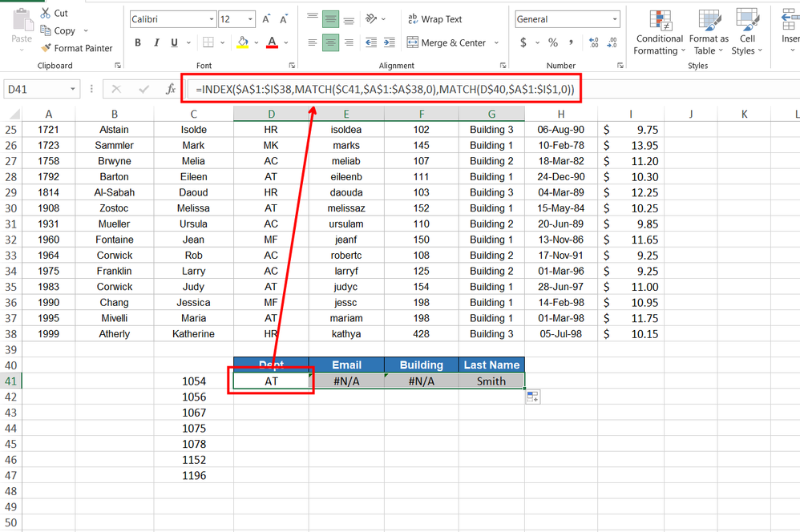The image size is (800, 532).
Task: Click Increase Decimal icon
Action: (x=593, y=42)
